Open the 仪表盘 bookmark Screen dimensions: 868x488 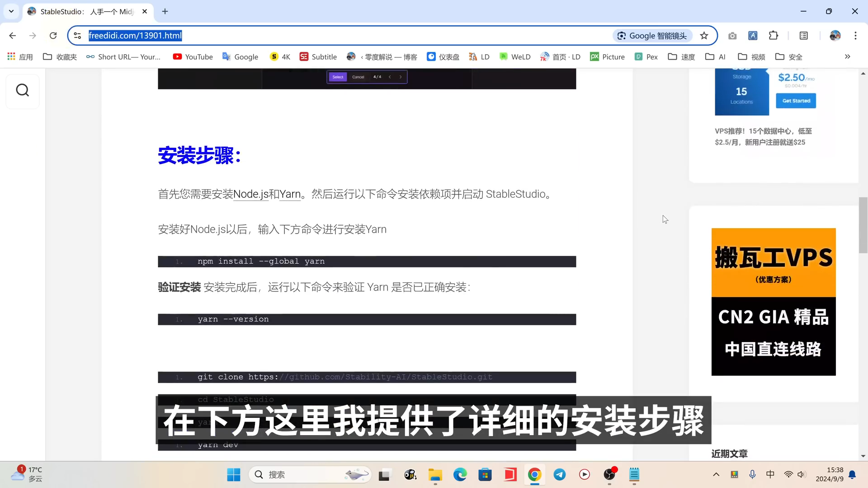[443, 56]
